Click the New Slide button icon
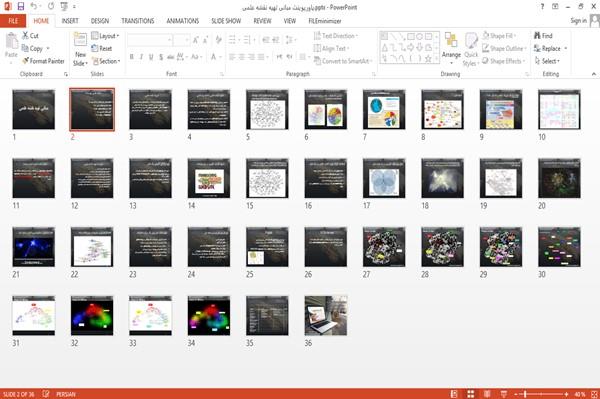Image resolution: width=600 pixels, height=399 pixels. pyautogui.click(x=80, y=40)
